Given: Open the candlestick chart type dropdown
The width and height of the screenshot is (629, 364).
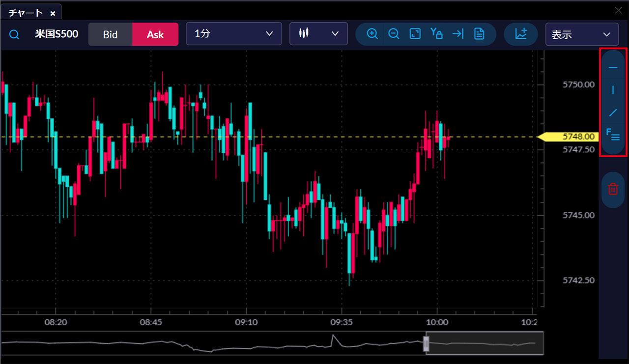Looking at the screenshot, I should coord(319,34).
